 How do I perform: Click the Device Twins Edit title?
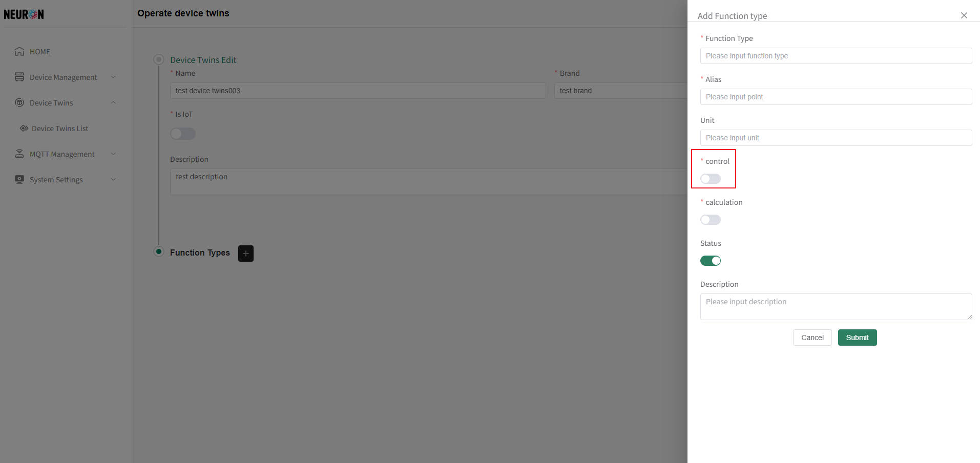click(x=203, y=60)
